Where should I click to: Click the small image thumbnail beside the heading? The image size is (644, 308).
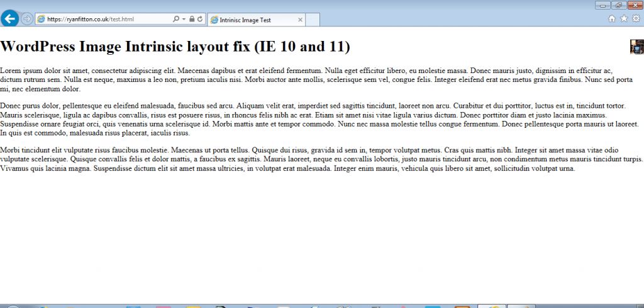636,47
